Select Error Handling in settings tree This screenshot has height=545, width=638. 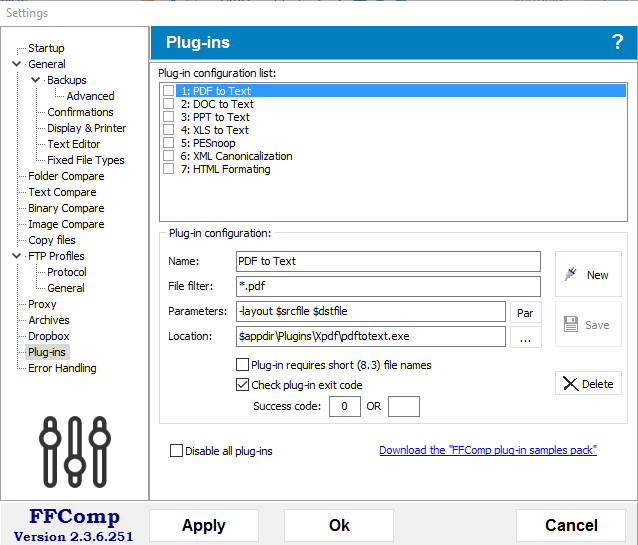pos(62,368)
